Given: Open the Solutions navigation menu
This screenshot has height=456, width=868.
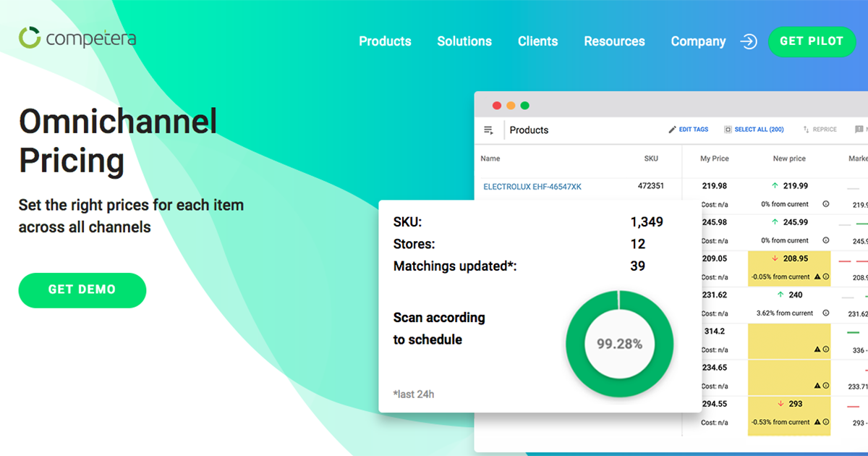Looking at the screenshot, I should [x=464, y=41].
